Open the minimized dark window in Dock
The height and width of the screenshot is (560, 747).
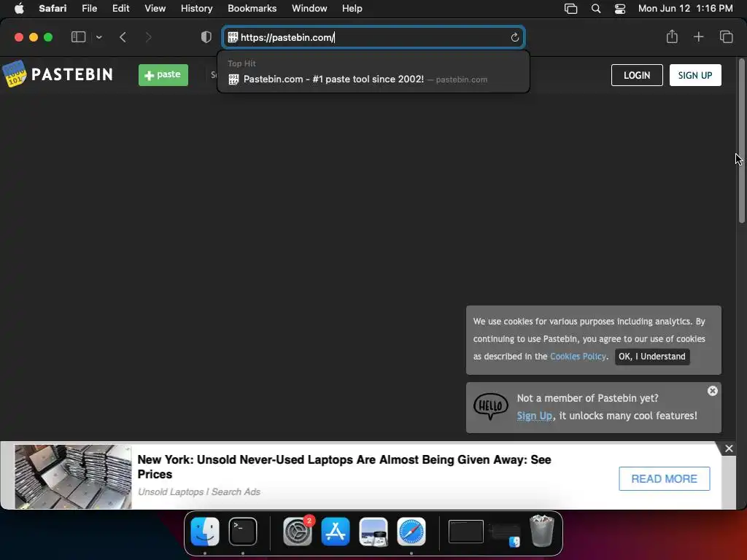466,532
